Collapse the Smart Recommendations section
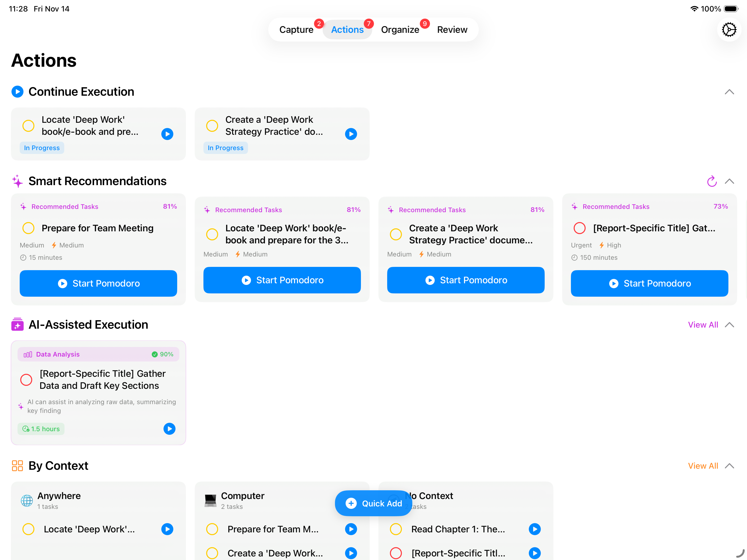The width and height of the screenshot is (747, 560). [730, 181]
